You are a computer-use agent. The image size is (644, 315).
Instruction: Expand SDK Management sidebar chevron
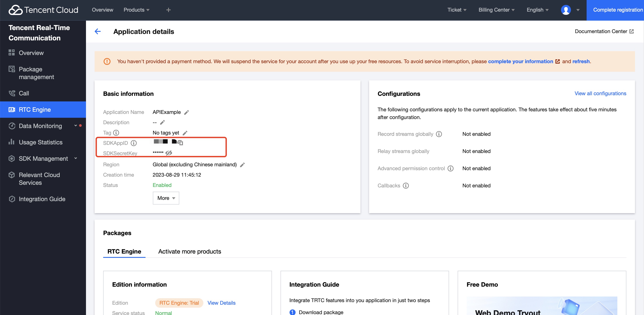[75, 158]
